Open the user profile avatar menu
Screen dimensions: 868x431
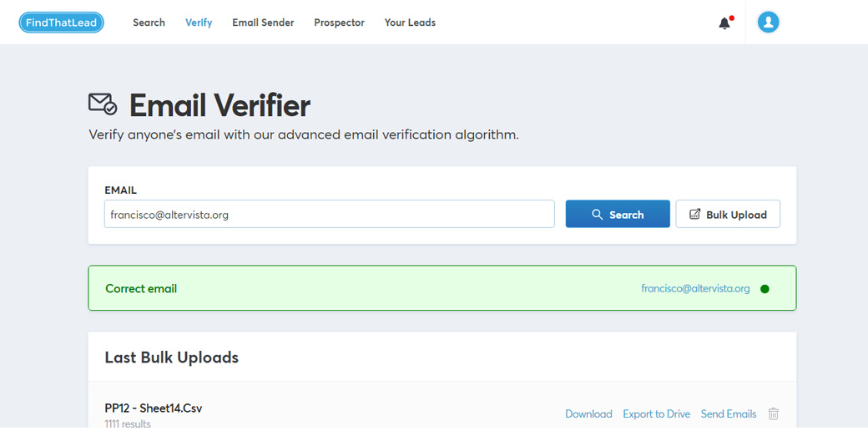pos(768,23)
